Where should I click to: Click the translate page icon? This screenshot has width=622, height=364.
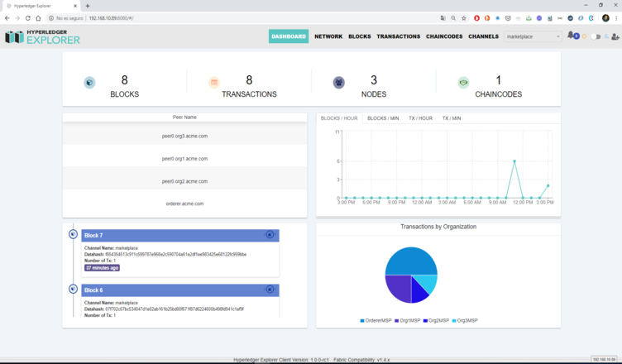[x=443, y=18]
